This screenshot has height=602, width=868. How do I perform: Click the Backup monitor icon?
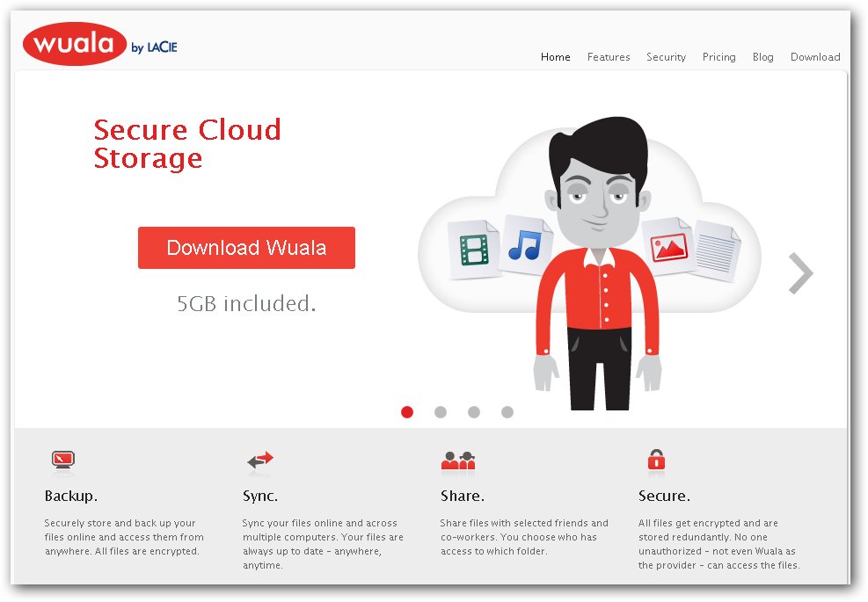point(63,461)
